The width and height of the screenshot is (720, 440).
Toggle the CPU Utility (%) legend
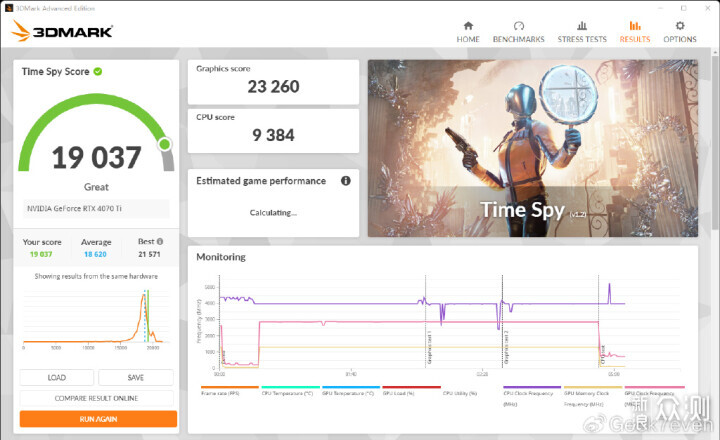point(460,393)
